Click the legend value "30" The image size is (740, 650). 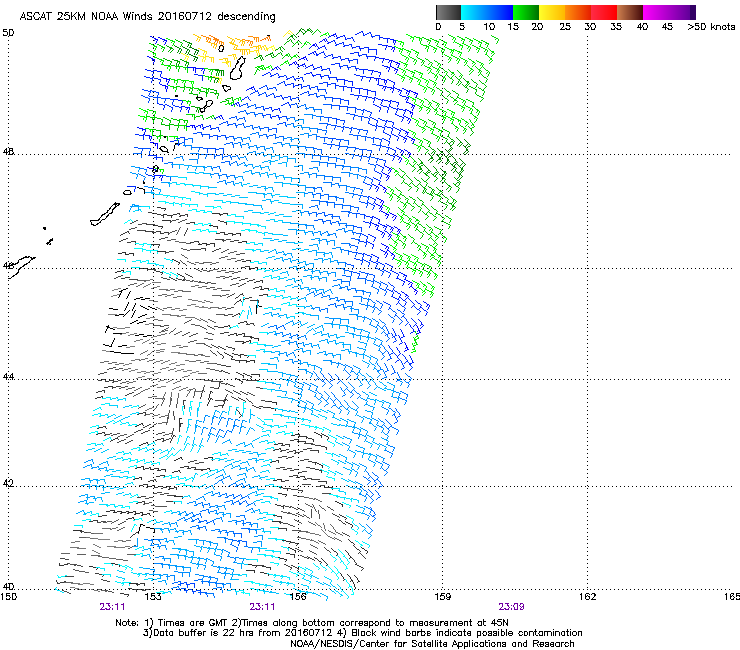pos(590,26)
